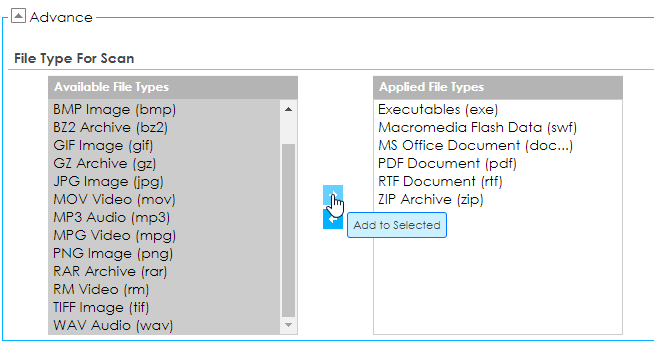
Task: Select MOV Video (mov)
Action: tap(165, 199)
